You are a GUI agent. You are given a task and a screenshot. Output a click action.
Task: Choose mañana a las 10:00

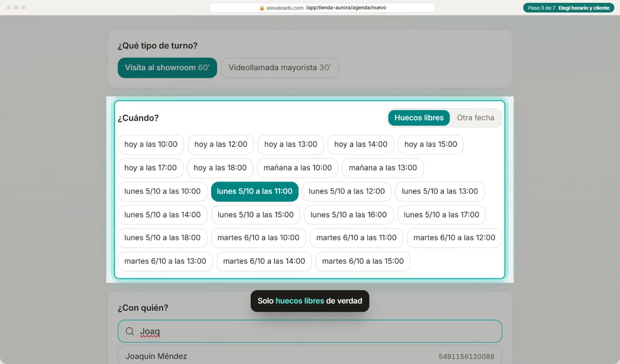(298, 168)
